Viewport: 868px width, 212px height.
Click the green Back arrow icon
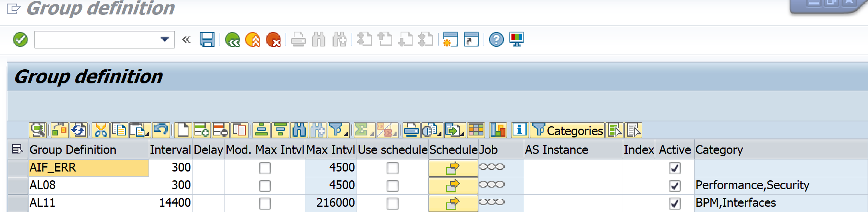point(232,40)
